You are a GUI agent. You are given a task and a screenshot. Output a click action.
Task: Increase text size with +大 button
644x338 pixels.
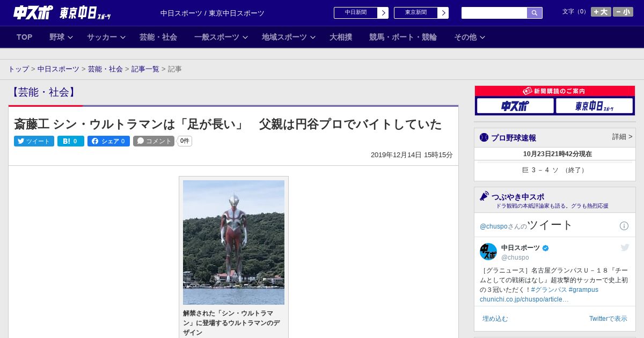(601, 12)
